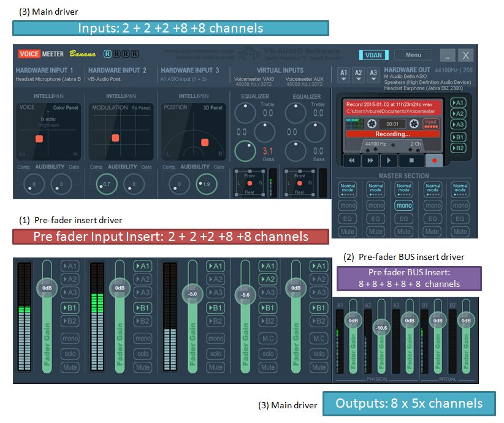The image size is (504, 423).
Task: Toggle M.C on the Voicemeeter AUX strip
Action: pyautogui.click(x=319, y=338)
